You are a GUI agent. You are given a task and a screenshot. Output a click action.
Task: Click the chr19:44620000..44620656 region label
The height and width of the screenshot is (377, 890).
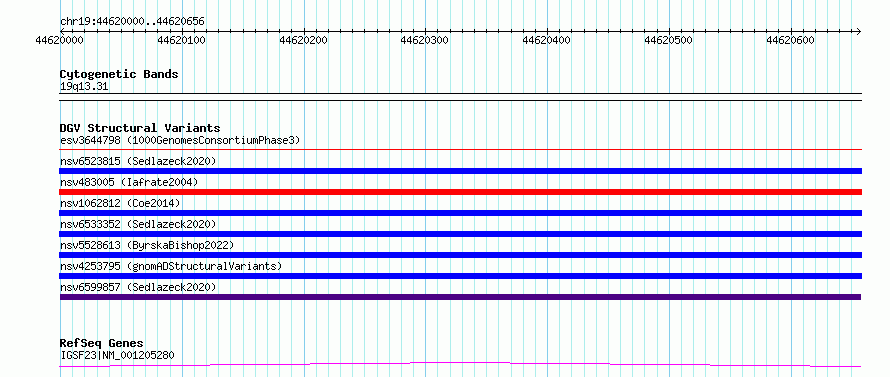132,22
